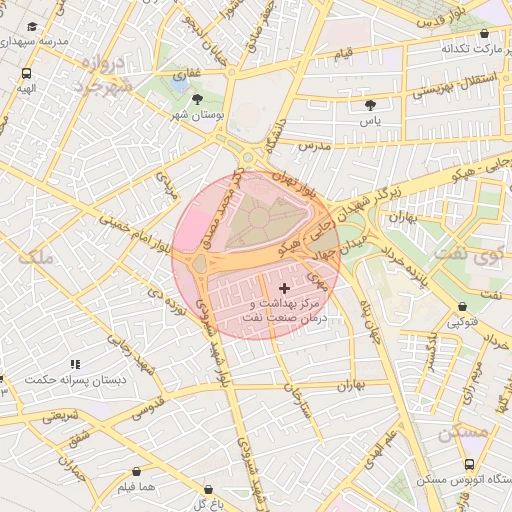Select the دبستان پسرانه حکمت school icon

(x=76, y=364)
